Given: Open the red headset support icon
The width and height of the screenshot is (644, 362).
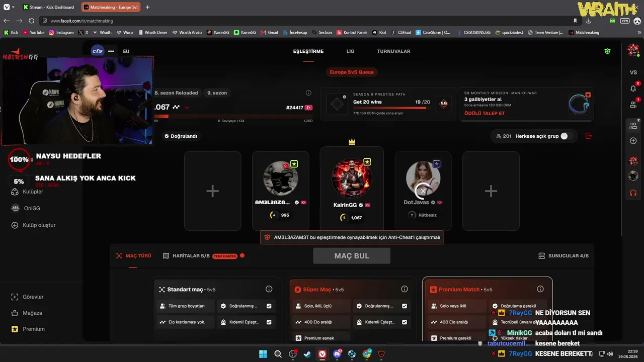Looking at the screenshot, I should [633, 193].
